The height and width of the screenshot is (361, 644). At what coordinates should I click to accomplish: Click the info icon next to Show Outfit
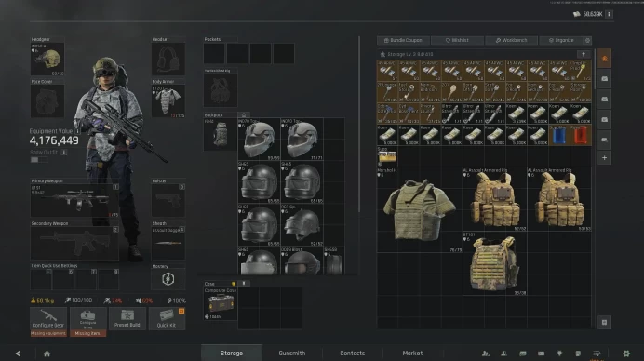(64, 153)
